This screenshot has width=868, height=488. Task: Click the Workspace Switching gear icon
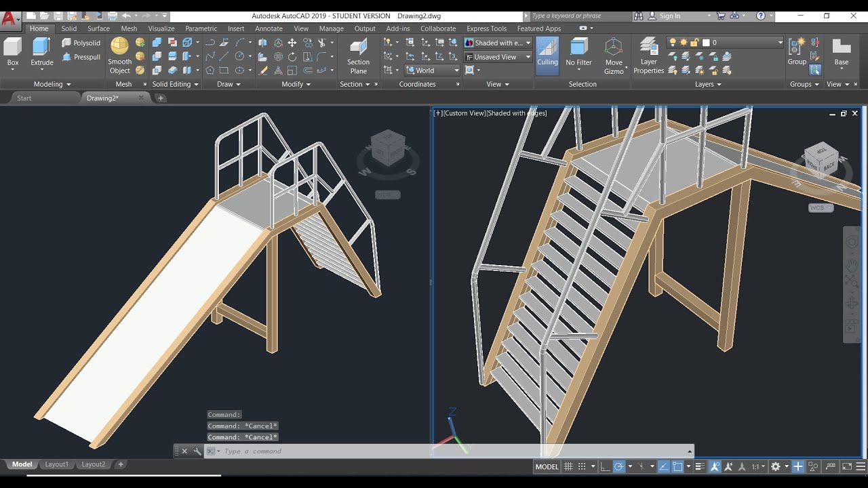click(775, 466)
